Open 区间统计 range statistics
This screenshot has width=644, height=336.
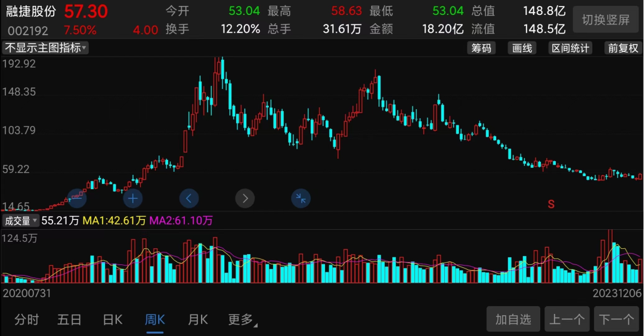(x=570, y=48)
